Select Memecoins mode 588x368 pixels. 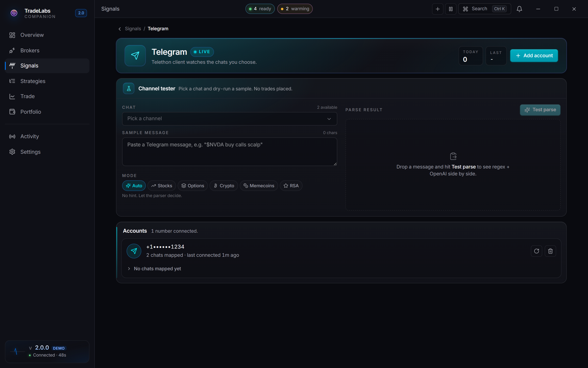coord(259,186)
